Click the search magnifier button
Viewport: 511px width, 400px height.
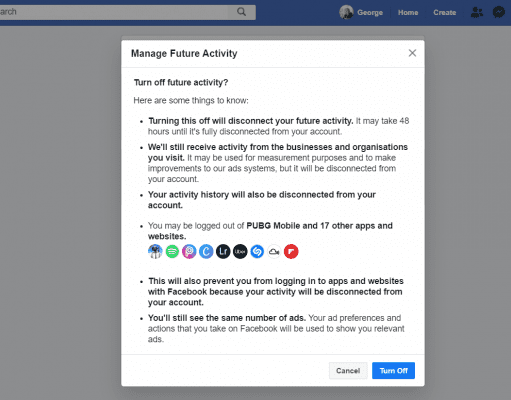pyautogui.click(x=242, y=12)
